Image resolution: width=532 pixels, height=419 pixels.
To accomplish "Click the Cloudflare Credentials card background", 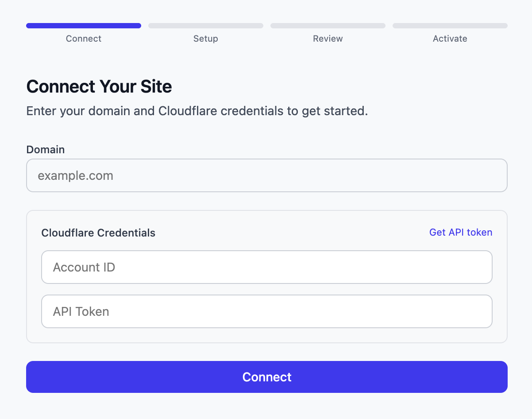I will click(x=266, y=336).
